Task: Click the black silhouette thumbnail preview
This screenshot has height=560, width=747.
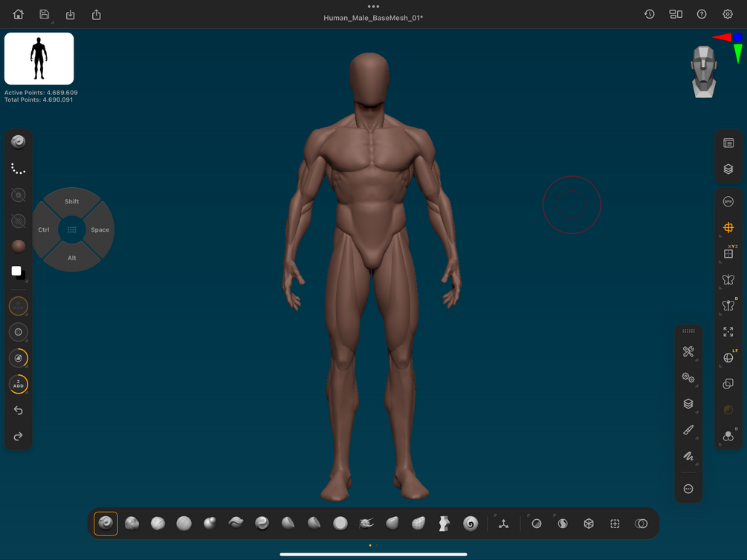Action: click(39, 59)
